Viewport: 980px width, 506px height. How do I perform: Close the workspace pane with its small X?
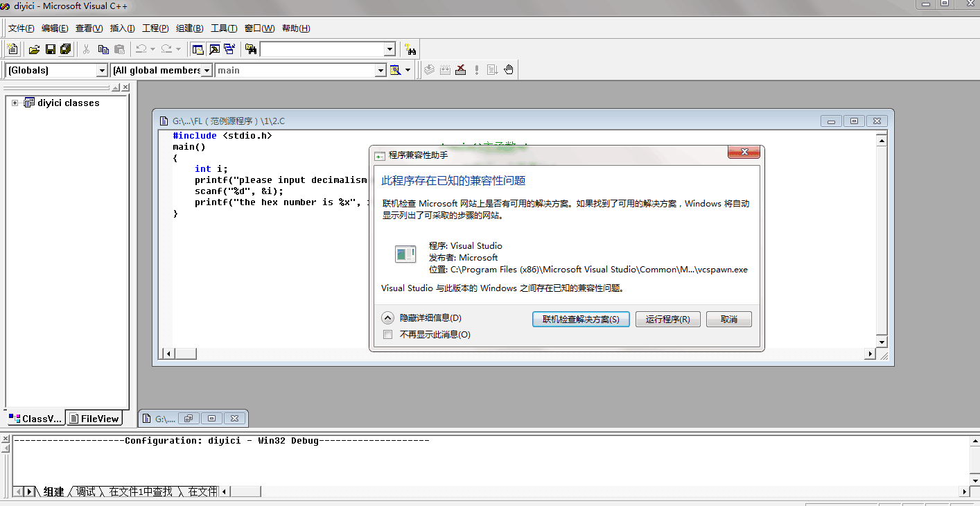[x=125, y=87]
